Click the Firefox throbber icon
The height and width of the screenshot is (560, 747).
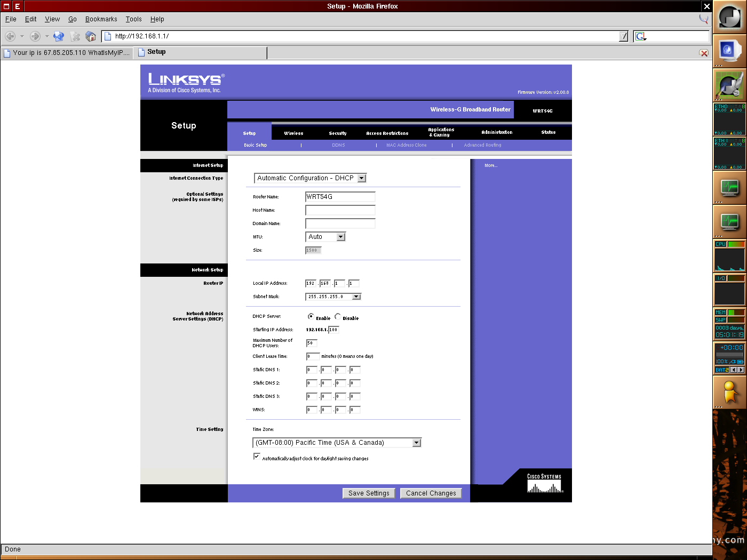[x=704, y=19]
